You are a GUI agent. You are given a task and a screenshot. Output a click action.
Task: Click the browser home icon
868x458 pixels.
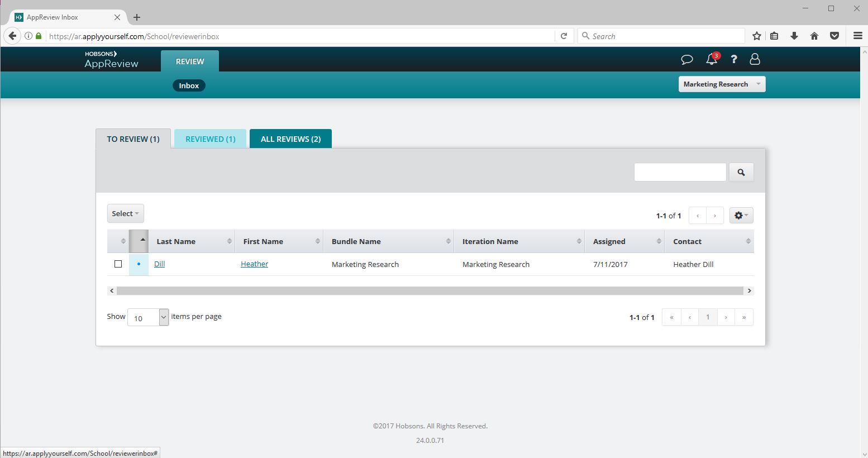[814, 36]
